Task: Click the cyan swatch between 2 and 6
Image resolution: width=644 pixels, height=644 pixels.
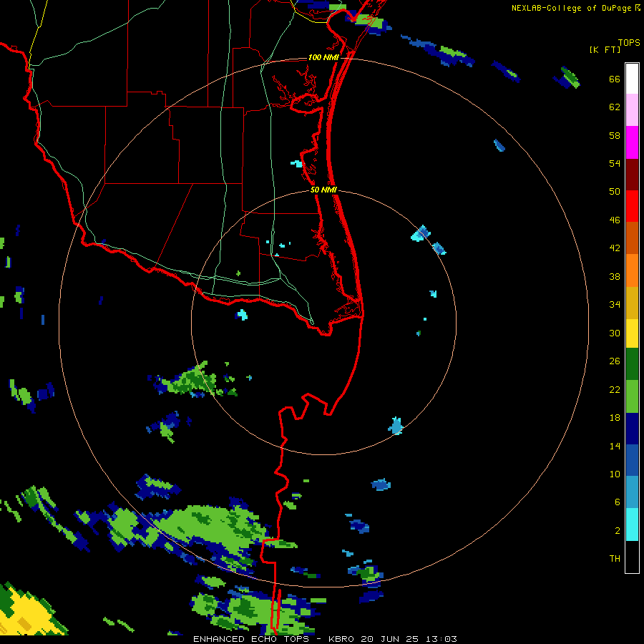Action: [x=632, y=525]
